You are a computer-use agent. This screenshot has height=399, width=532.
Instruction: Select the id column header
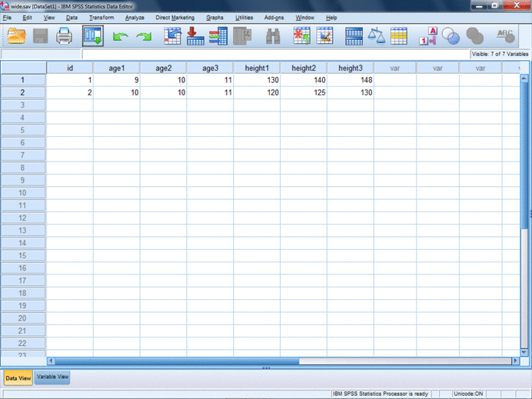[x=70, y=68]
